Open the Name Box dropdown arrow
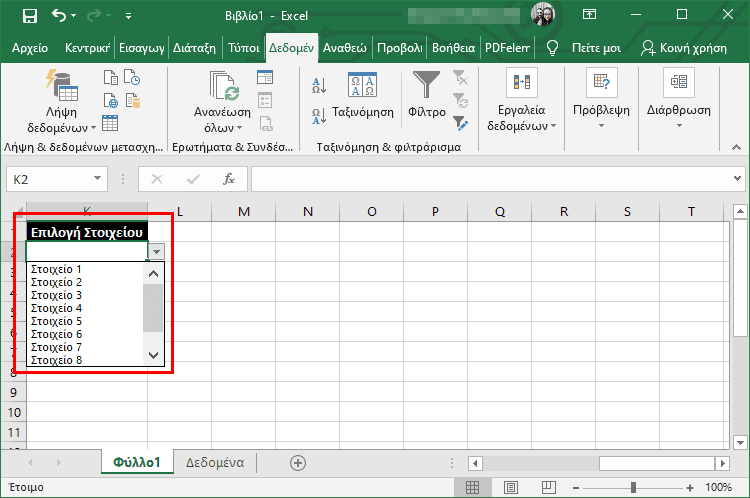Viewport: 750px width, 498px height. 98,178
